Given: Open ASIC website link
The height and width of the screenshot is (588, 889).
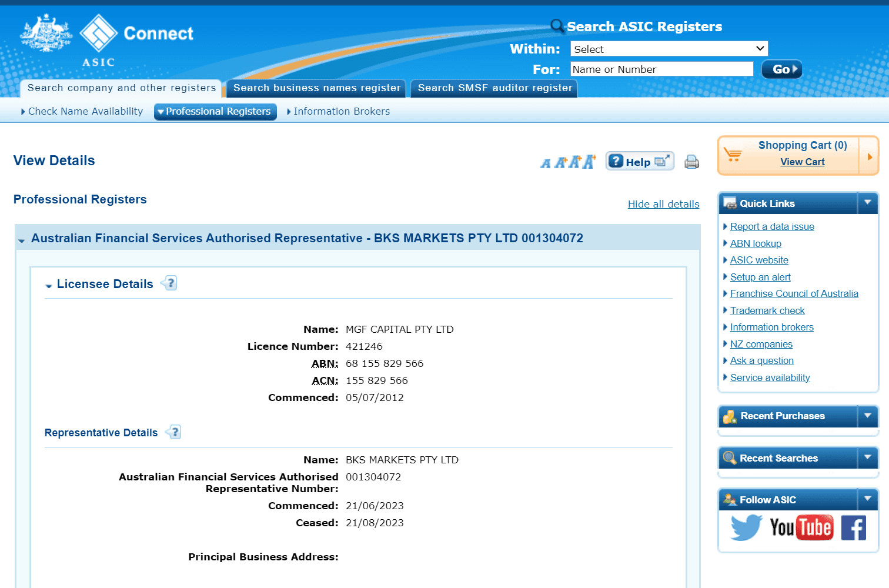Looking at the screenshot, I should tap(759, 260).
